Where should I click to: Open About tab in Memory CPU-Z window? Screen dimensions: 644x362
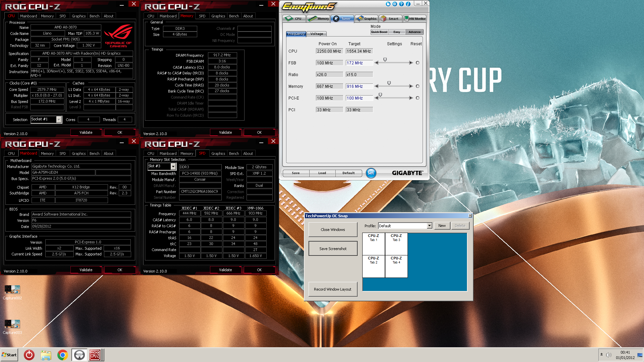pos(248,16)
